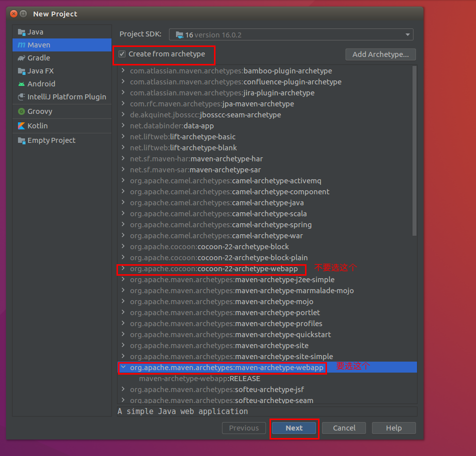This screenshot has height=456, width=476.
Task: Click the Empty Project folder icon
Action: click(x=21, y=140)
